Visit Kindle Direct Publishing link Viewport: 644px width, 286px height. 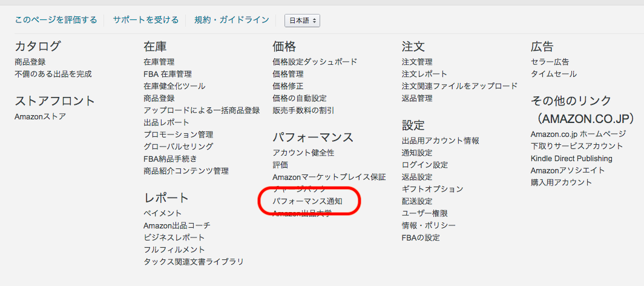571,159
